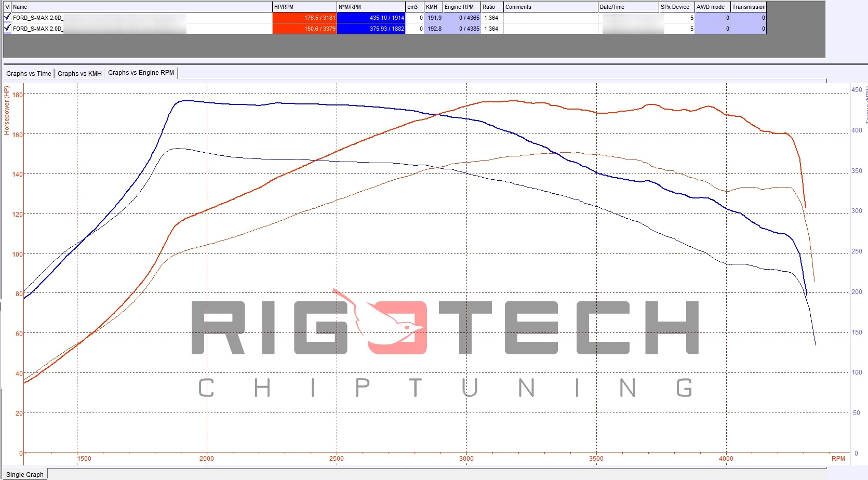Click Engine RPM value 0 / 4385

(461, 29)
